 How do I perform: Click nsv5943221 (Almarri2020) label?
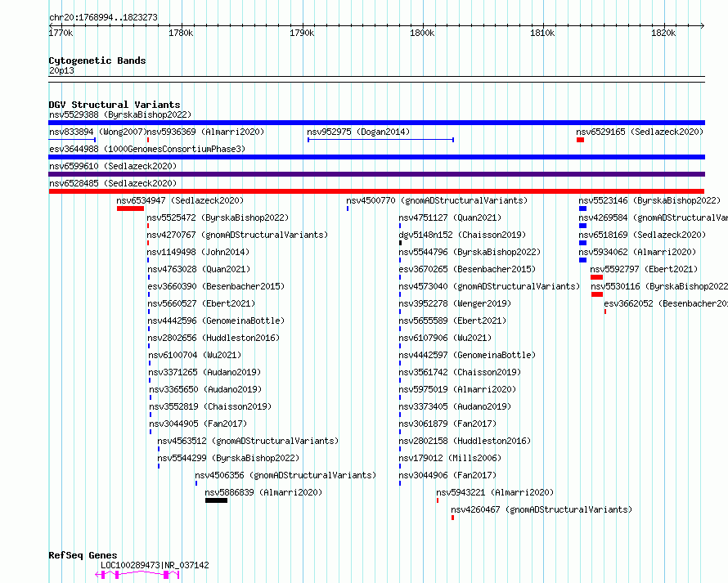pyautogui.click(x=495, y=492)
